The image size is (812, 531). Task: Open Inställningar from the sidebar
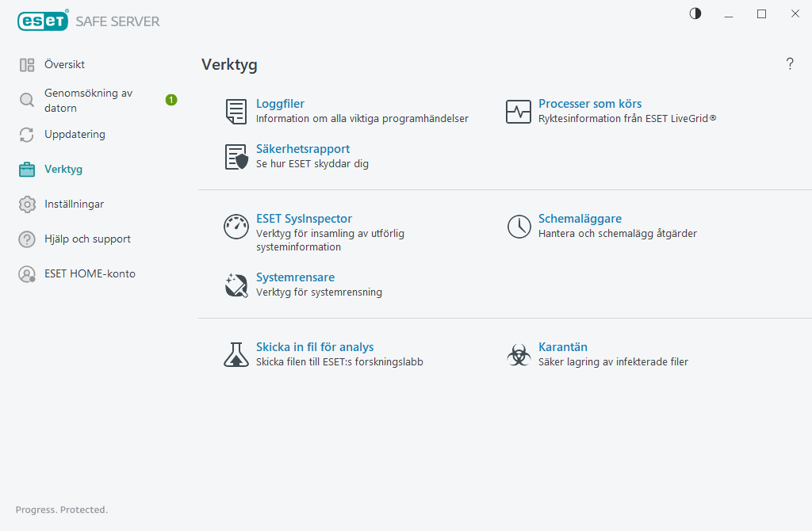point(74,204)
